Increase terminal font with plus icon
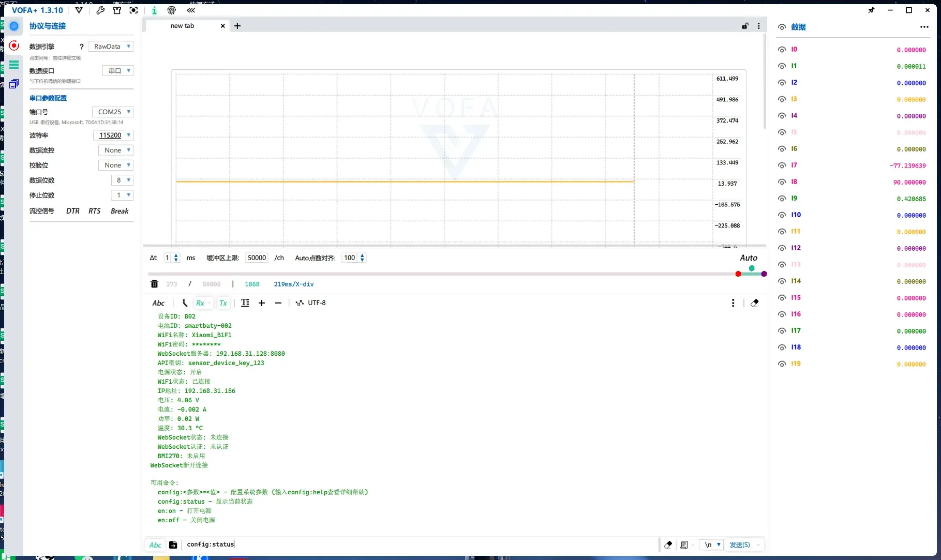This screenshot has height=560, width=941. coord(262,303)
